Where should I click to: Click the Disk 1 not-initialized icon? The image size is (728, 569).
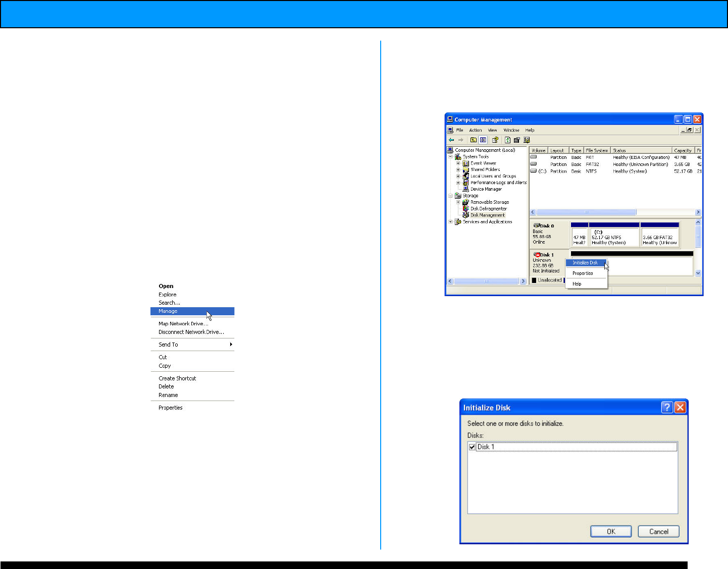[x=537, y=255]
